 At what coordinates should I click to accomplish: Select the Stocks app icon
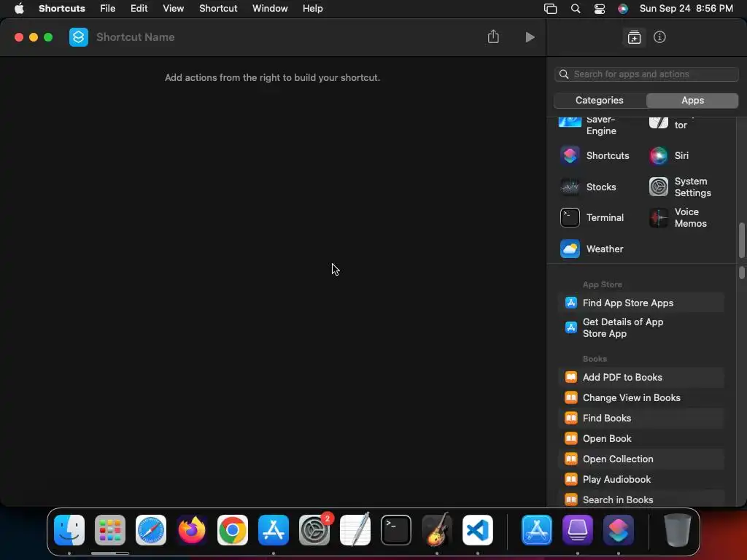click(570, 187)
